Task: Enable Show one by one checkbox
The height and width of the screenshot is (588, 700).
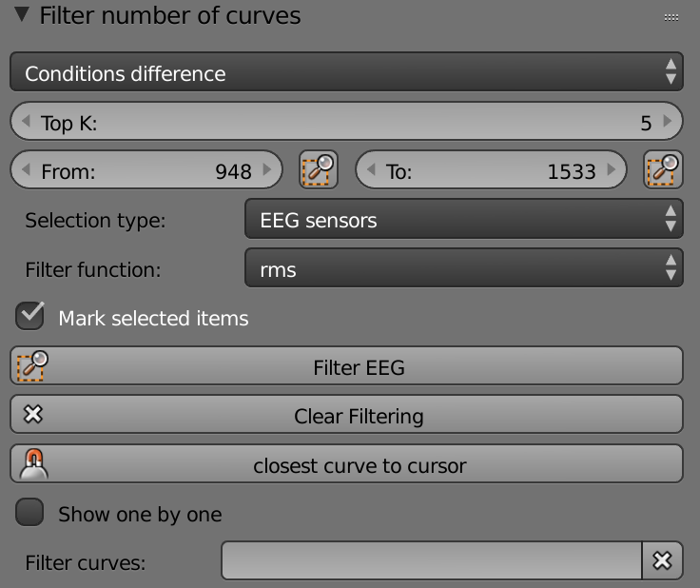Action: [x=29, y=512]
